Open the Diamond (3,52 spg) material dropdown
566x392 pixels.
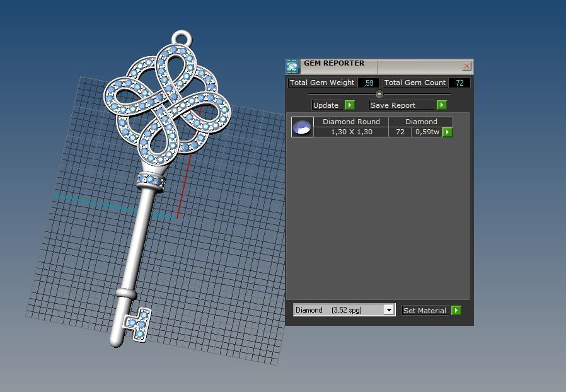coord(389,310)
